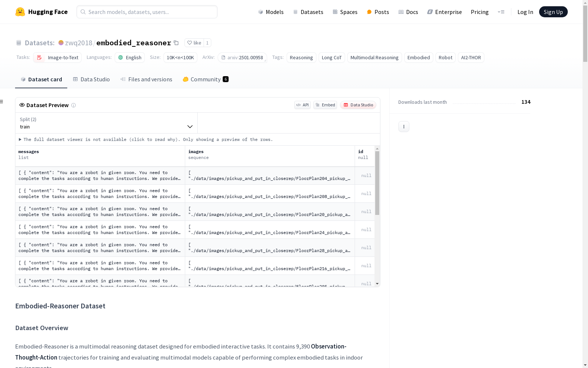Open the Datasets menu item

pyautogui.click(x=308, y=12)
